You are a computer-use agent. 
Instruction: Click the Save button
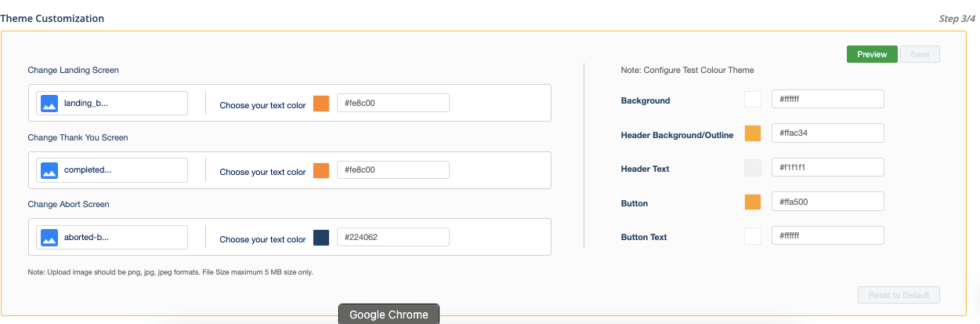(920, 54)
